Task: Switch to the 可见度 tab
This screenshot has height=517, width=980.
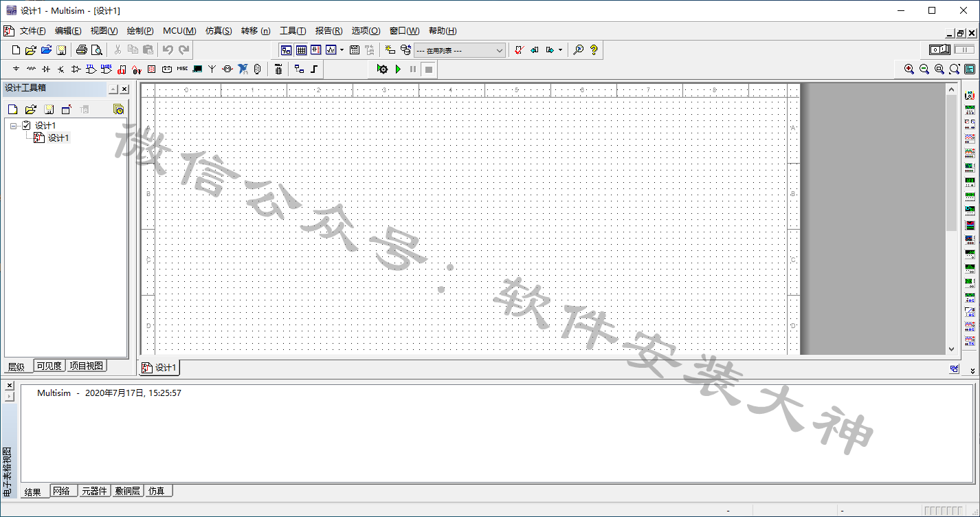Action: point(49,366)
